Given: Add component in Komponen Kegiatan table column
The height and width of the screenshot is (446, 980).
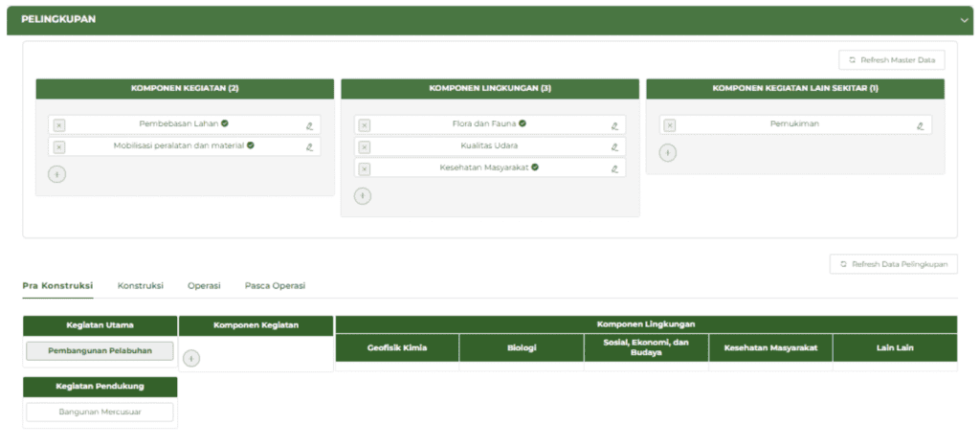Looking at the screenshot, I should [191, 358].
